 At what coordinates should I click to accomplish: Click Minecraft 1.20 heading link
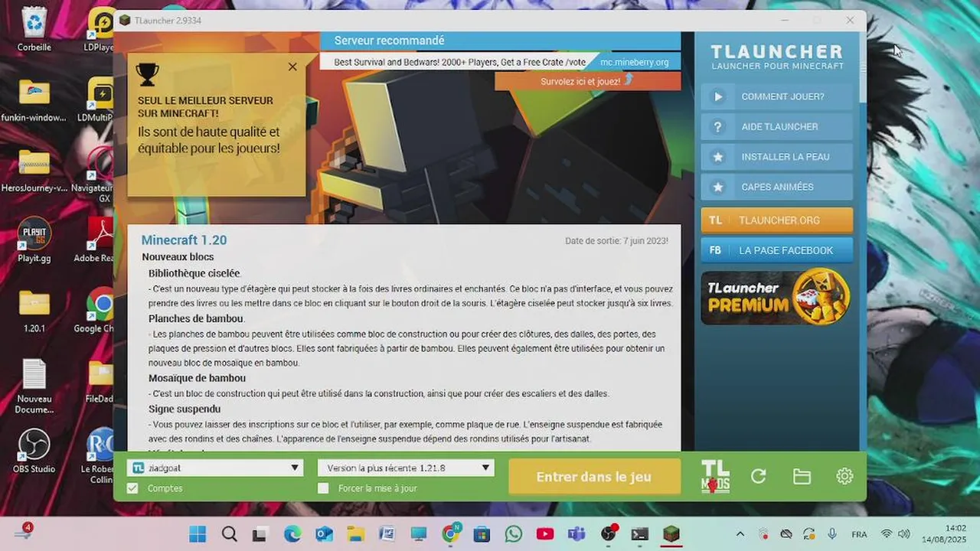click(x=184, y=240)
